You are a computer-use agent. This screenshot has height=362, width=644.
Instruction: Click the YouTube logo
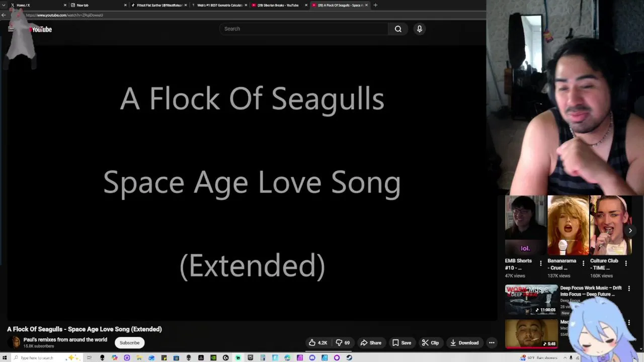40,29
